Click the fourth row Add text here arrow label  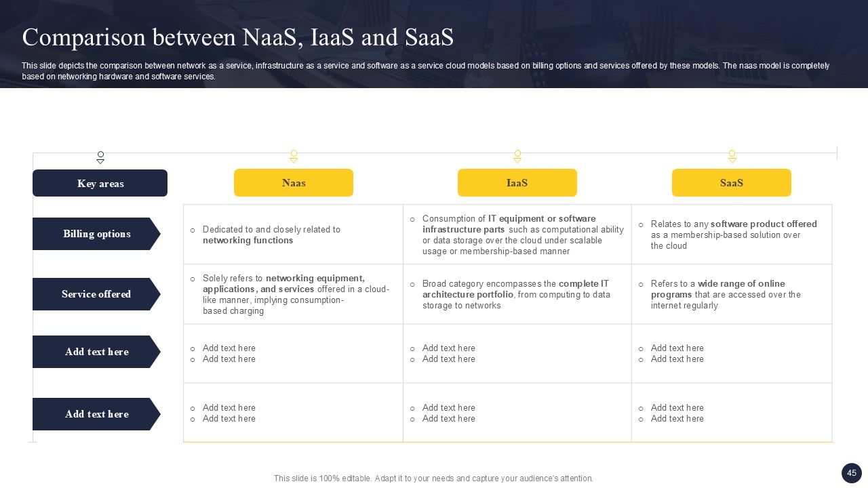pos(96,414)
